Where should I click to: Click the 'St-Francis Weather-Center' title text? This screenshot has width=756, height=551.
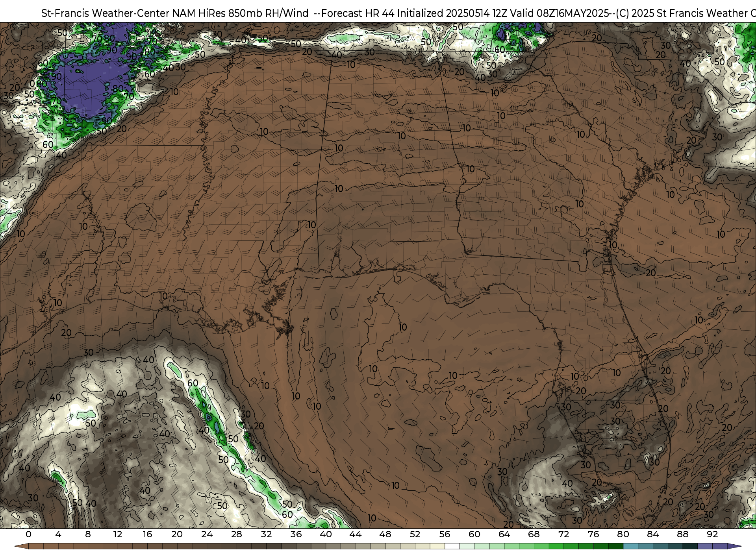pos(106,13)
